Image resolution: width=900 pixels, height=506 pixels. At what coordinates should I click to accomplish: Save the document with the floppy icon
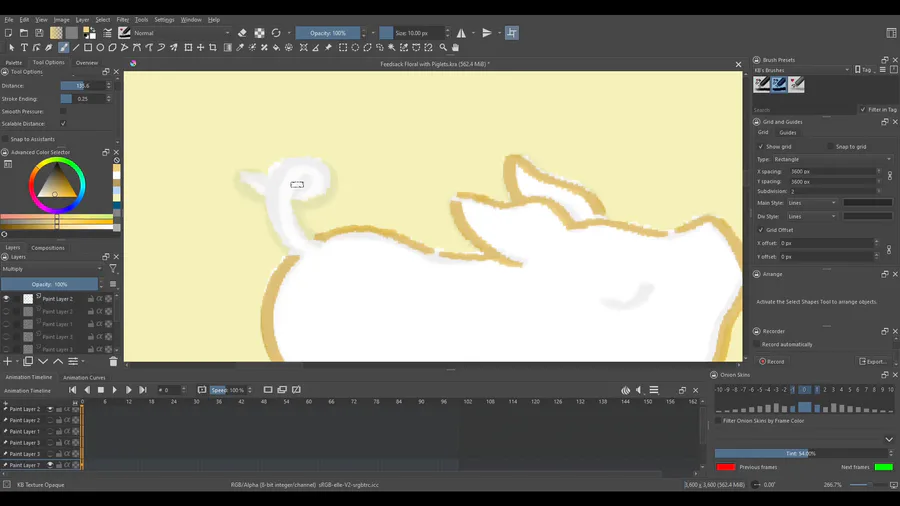tap(39, 33)
